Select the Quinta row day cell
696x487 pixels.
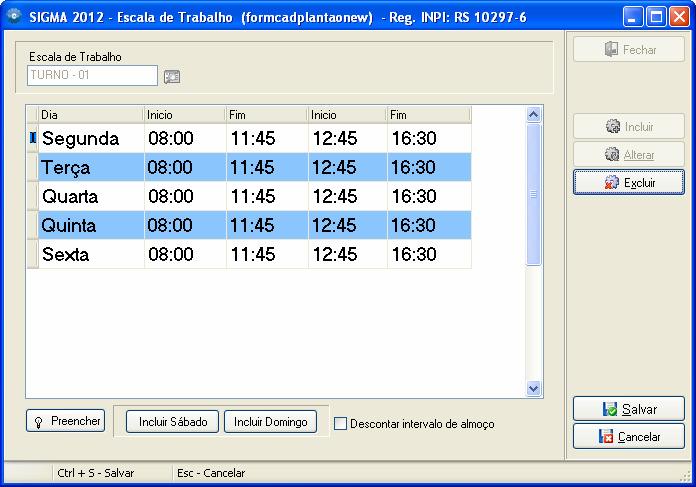coord(91,225)
